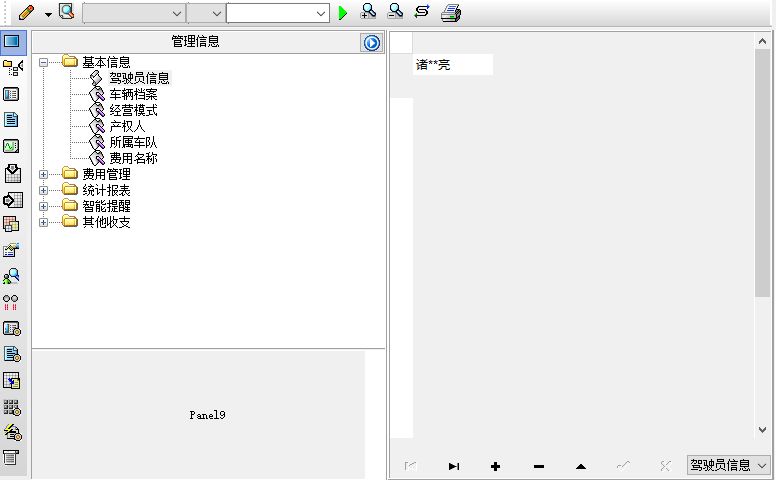The height and width of the screenshot is (480, 776).
Task: Go to the first record in navigator
Action: point(410,466)
